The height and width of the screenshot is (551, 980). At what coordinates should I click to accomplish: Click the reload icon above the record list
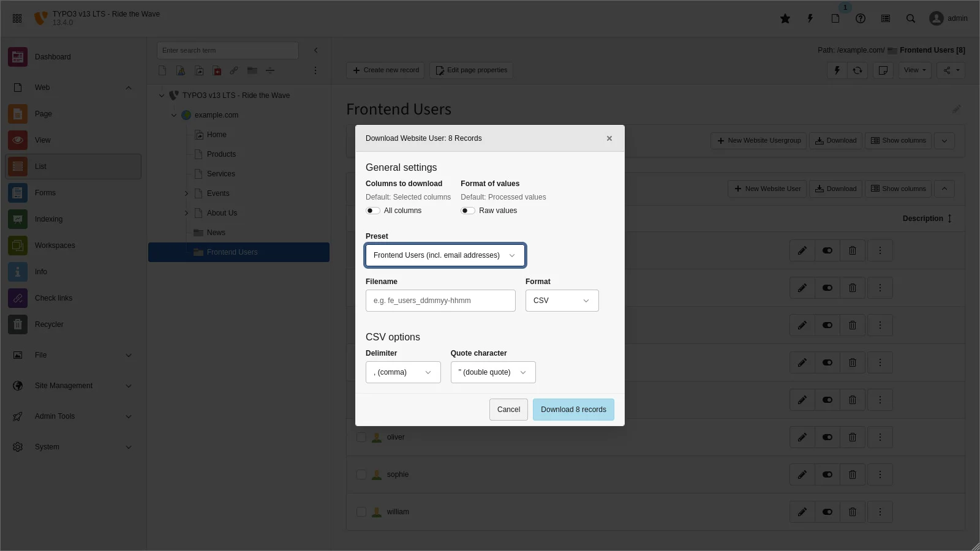pyautogui.click(x=858, y=70)
